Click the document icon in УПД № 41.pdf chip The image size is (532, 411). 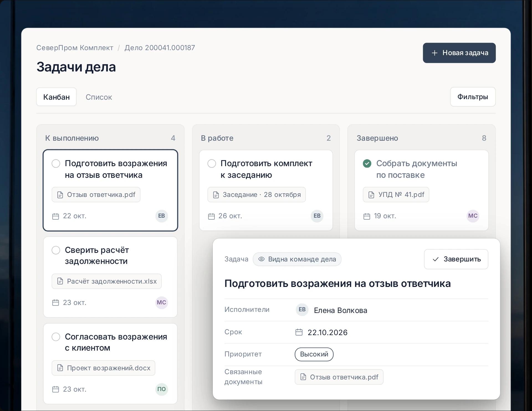tap(371, 195)
